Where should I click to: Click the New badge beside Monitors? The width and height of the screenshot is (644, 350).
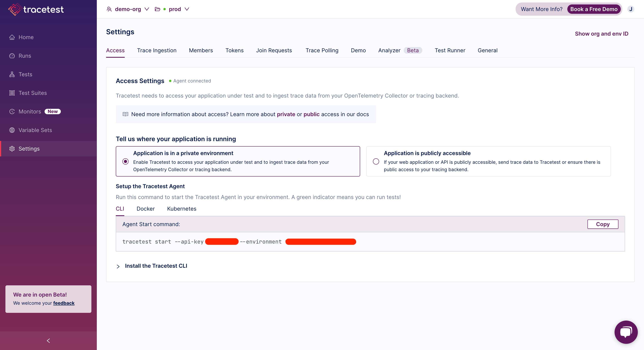coord(52,112)
